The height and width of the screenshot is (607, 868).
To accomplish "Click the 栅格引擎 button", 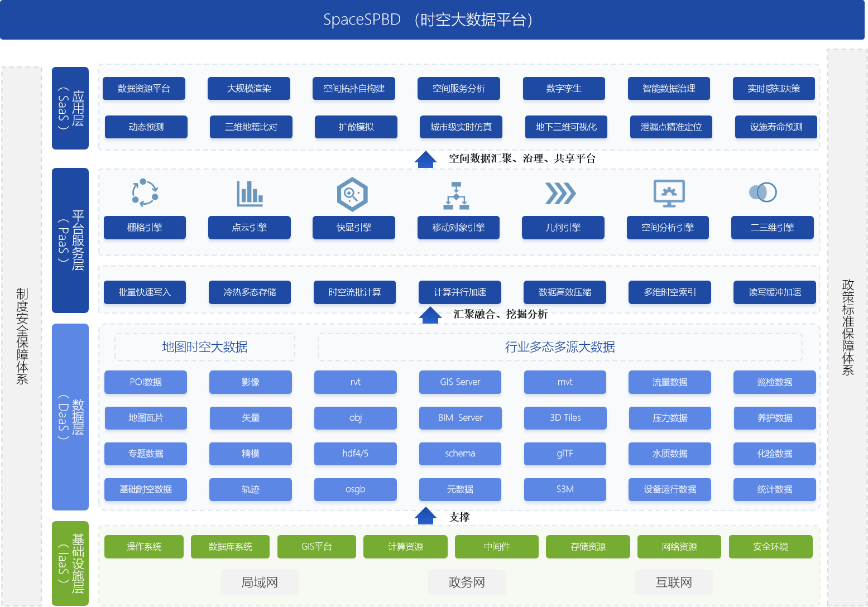I will tap(145, 228).
